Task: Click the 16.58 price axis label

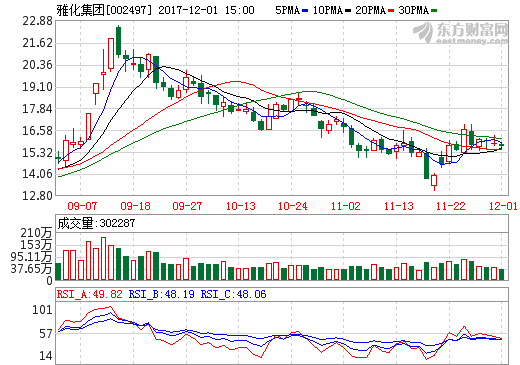Action: pyautogui.click(x=37, y=131)
